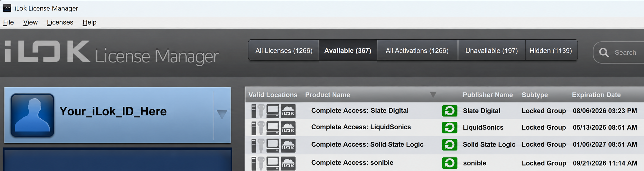The width and height of the screenshot is (644, 171).
Task: Click Locked Group subtype in sonible row
Action: (544, 163)
